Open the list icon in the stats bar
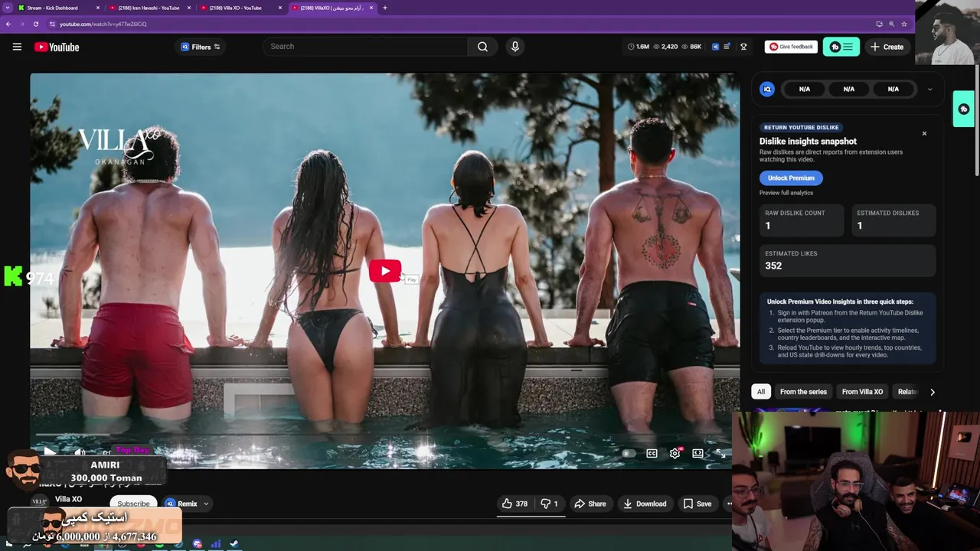The image size is (980, 551). tap(727, 47)
